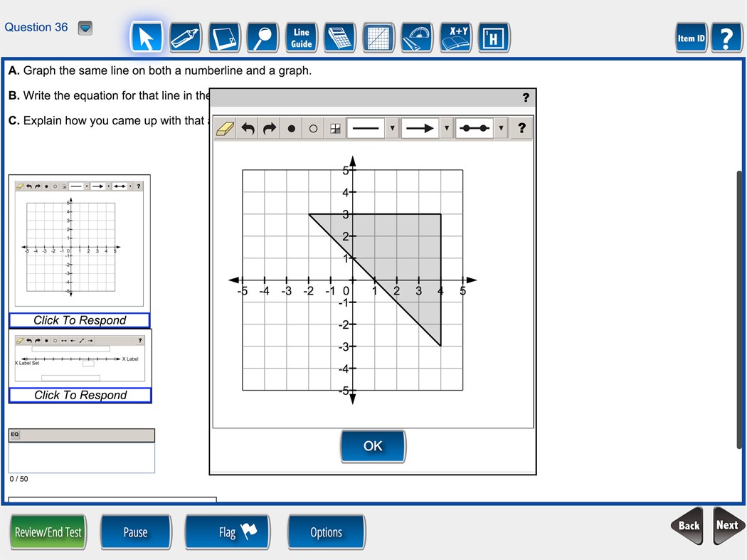Click Review/End Test
This screenshot has width=747, height=560.
(48, 532)
